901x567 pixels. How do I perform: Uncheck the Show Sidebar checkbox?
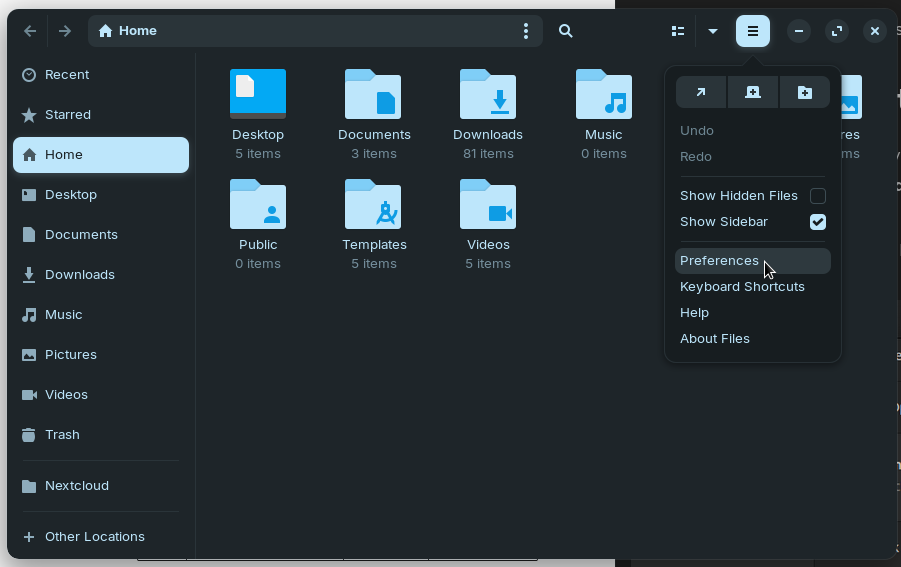818,222
